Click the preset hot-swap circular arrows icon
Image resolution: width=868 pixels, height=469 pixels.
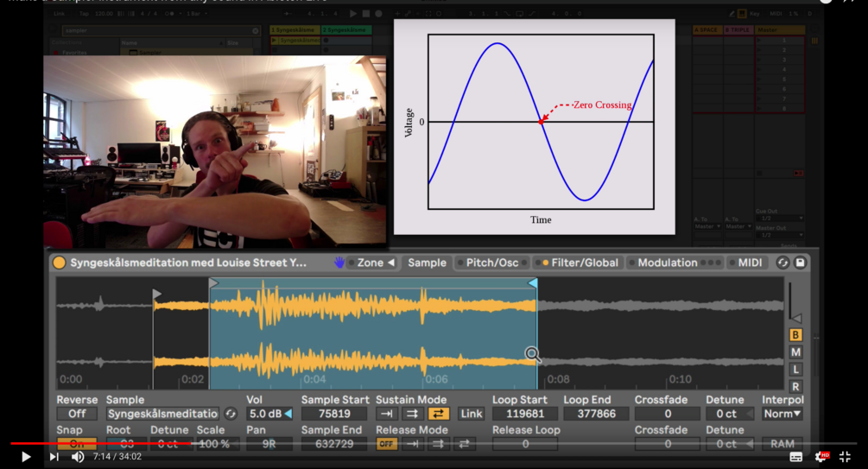[782, 263]
